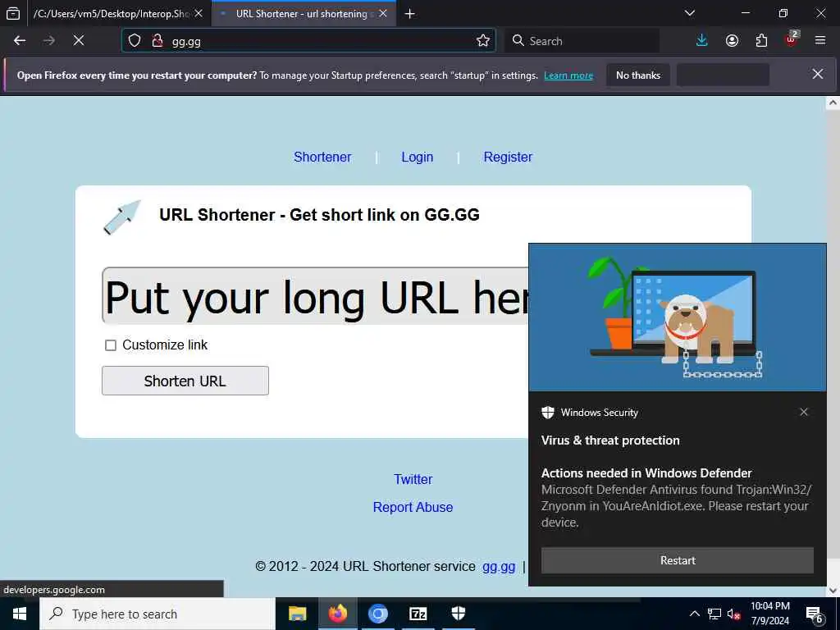This screenshot has height=630, width=840.
Task: Open the tracking protection shield icon
Action: click(135, 41)
